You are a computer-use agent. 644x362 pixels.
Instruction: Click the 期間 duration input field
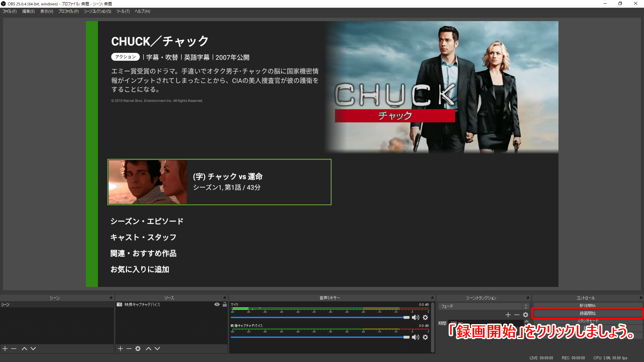point(486,323)
